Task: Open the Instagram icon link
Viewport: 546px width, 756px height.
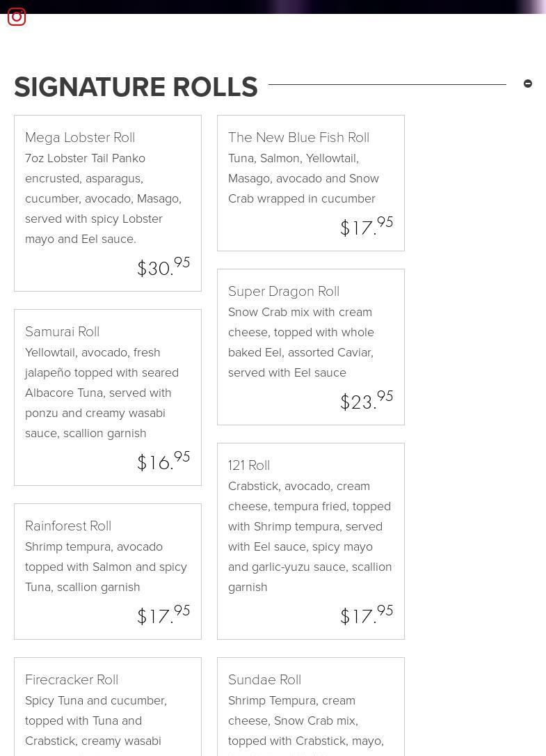Action: click(17, 17)
